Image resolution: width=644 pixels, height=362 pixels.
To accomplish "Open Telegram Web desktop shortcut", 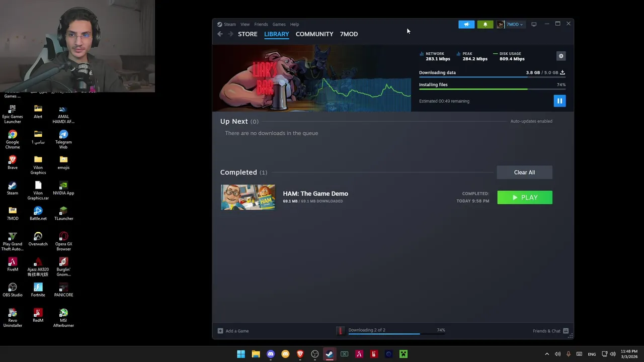I will 63,139.
